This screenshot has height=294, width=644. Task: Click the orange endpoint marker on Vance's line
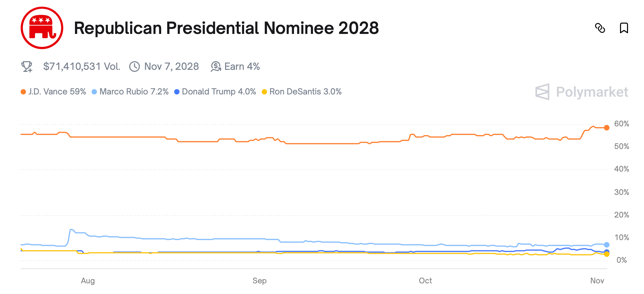pyautogui.click(x=607, y=128)
